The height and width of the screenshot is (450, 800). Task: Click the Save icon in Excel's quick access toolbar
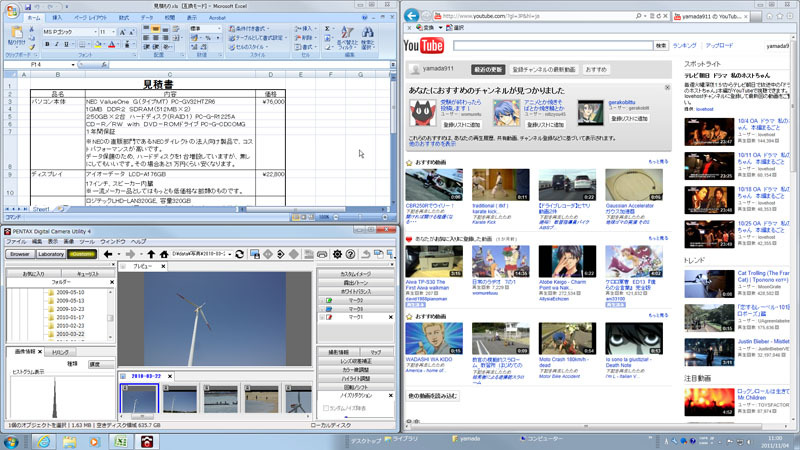[28, 7]
